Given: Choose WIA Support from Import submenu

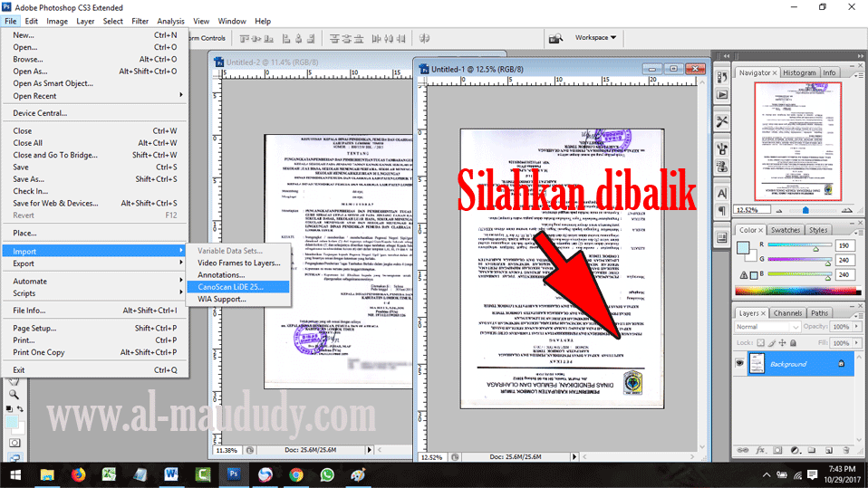Looking at the screenshot, I should tap(238, 299).
